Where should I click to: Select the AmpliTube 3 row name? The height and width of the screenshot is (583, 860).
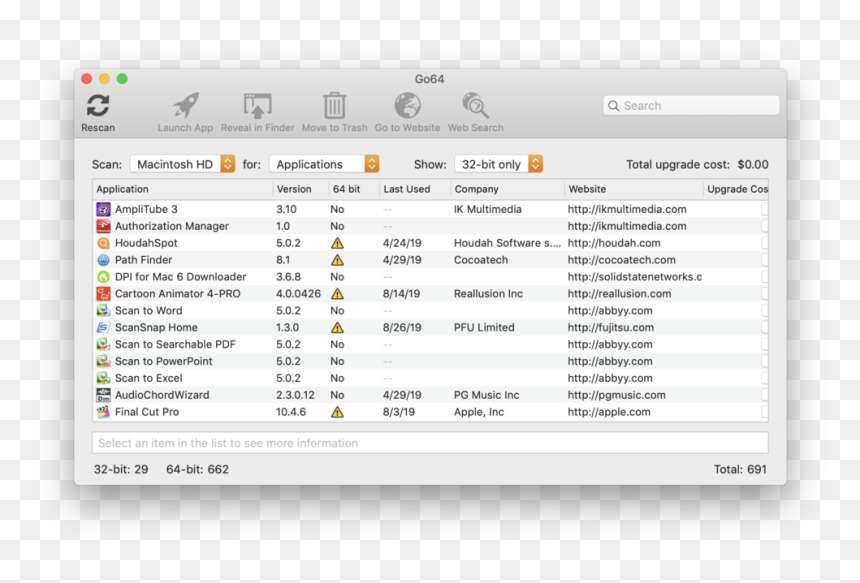coord(146,210)
